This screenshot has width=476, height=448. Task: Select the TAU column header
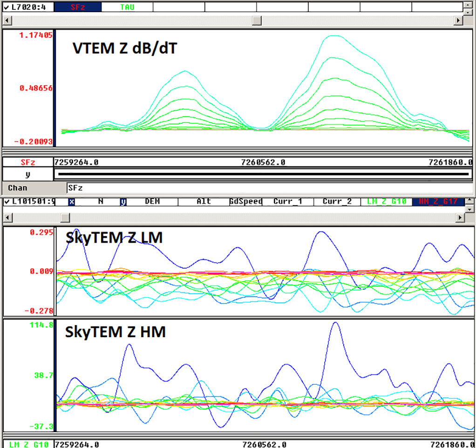(127, 7)
